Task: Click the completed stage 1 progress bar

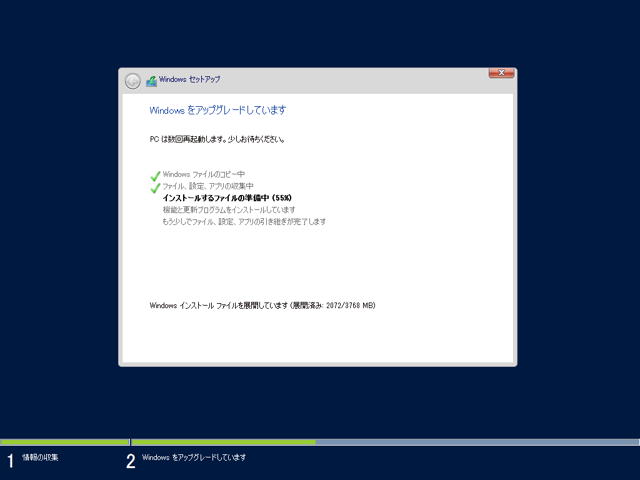Action: 64,442
